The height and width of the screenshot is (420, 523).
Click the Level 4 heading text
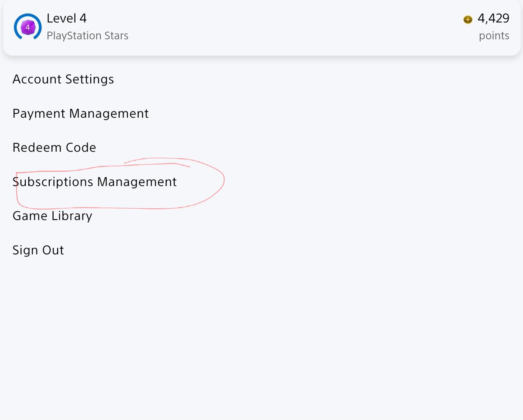coord(67,18)
